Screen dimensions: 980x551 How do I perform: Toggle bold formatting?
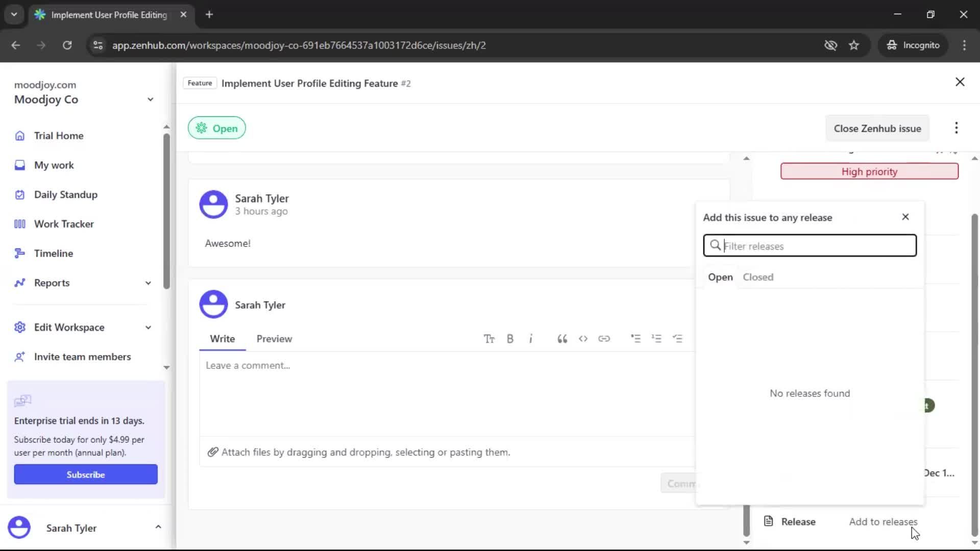[510, 338]
